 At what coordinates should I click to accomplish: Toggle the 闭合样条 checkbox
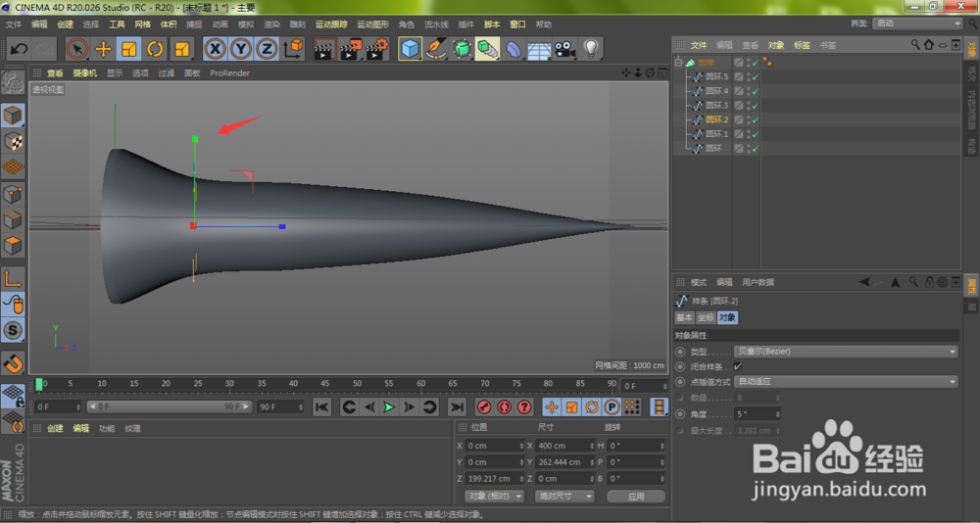click(738, 366)
